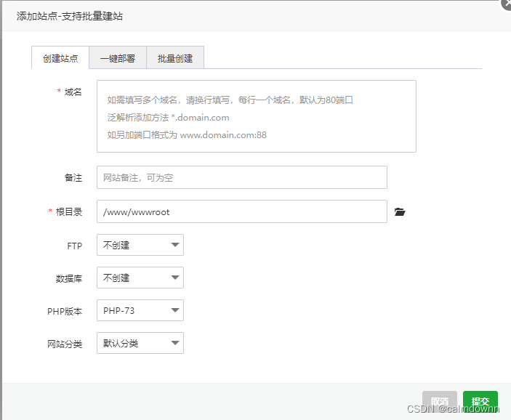The image size is (511, 420).
Task: Open folder browser icon beside 根目录 field
Action: tap(400, 211)
